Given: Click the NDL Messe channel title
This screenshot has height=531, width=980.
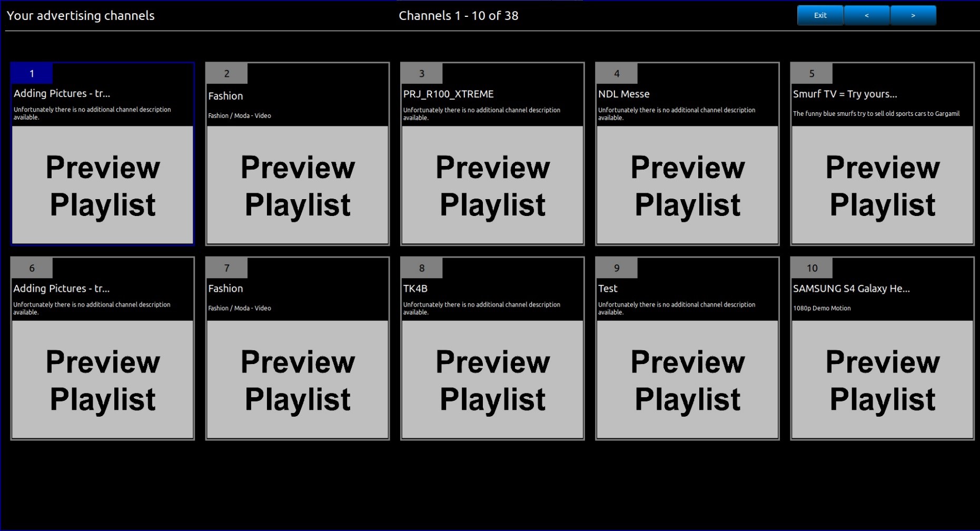Looking at the screenshot, I should [x=623, y=94].
